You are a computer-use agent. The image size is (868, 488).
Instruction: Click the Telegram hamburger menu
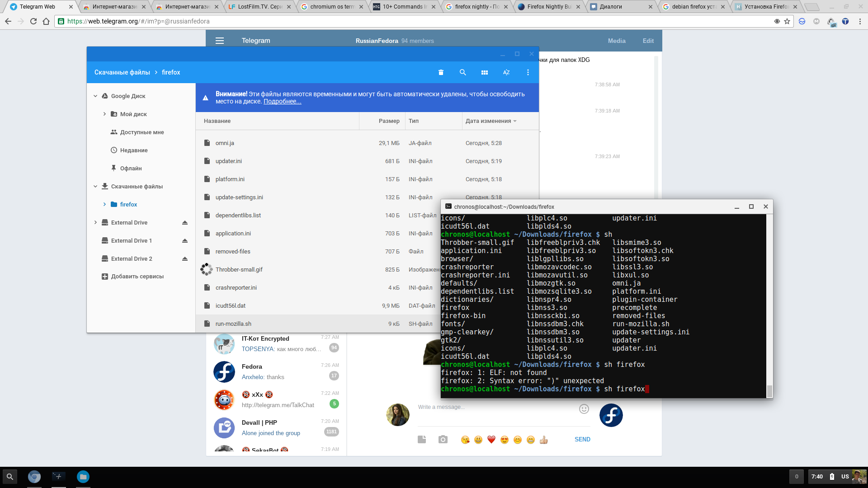click(220, 41)
